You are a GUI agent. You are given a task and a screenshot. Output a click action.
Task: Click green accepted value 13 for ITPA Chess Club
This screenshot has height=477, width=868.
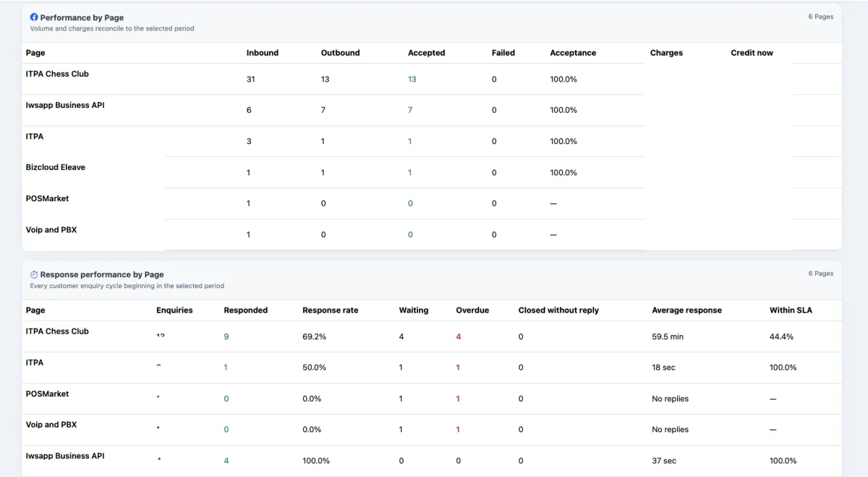(412, 80)
